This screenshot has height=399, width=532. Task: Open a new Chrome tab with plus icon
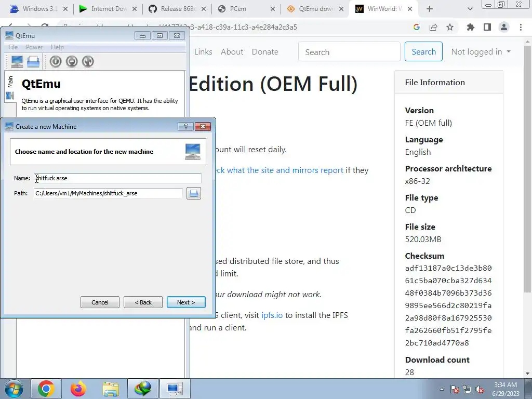tap(430, 9)
